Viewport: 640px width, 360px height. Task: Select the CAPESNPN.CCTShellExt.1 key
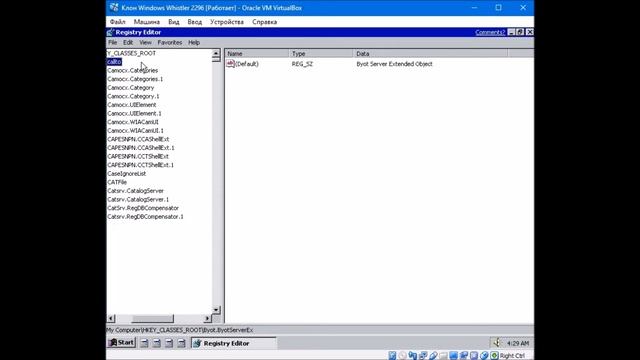click(x=140, y=164)
